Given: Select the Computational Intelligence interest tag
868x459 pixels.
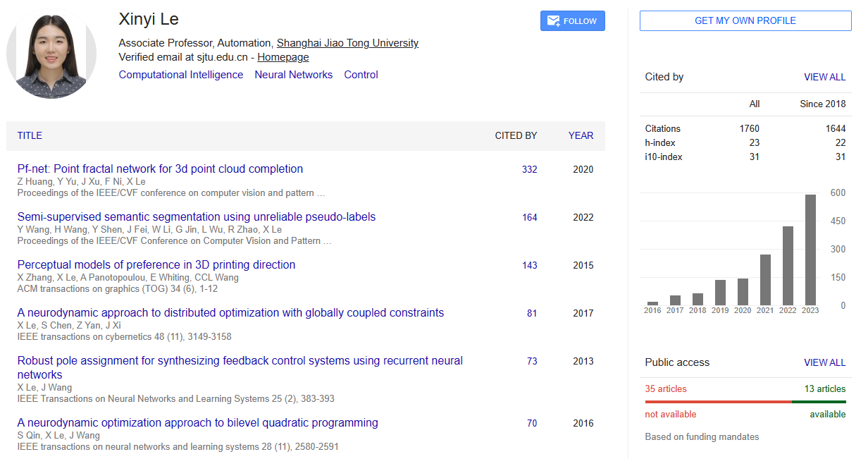Looking at the screenshot, I should (181, 75).
